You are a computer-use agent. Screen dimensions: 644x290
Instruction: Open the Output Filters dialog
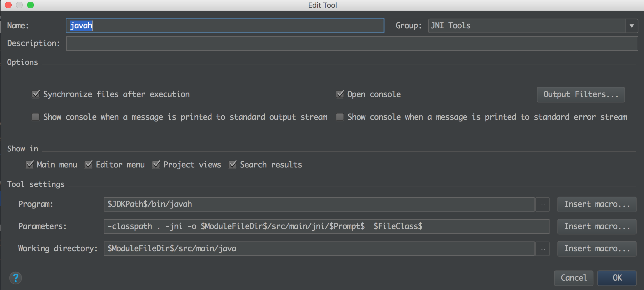tap(581, 95)
